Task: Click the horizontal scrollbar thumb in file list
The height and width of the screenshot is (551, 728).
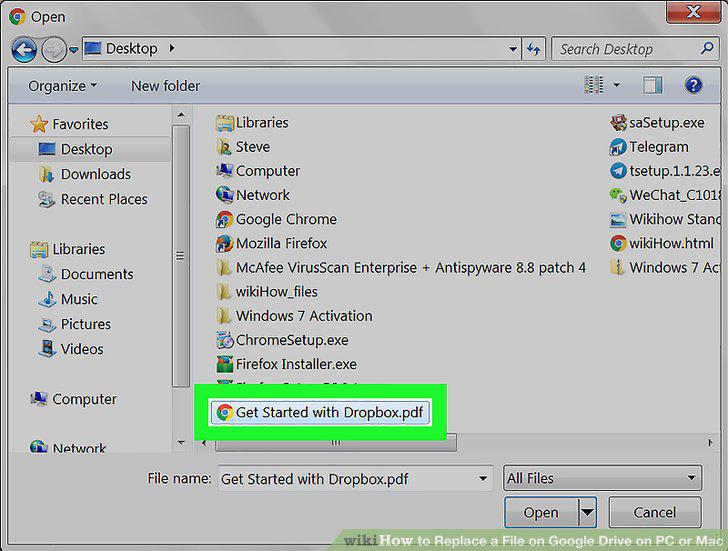Action: (336, 442)
